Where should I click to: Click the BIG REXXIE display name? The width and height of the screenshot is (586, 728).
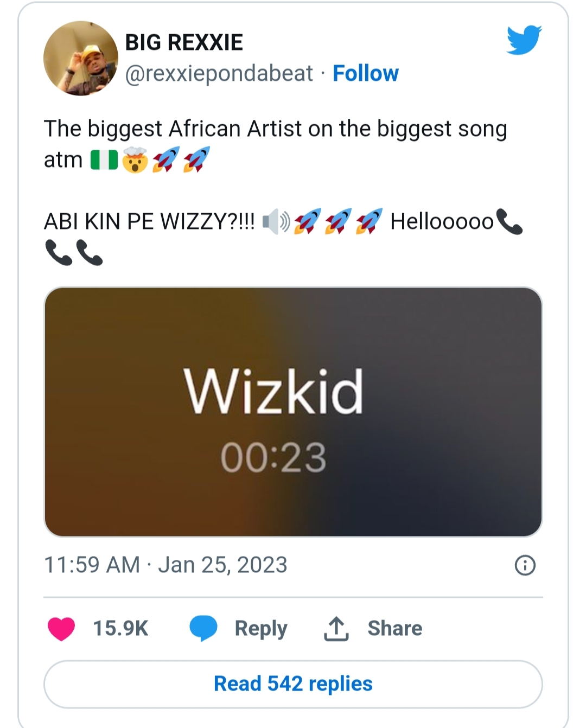tap(184, 42)
